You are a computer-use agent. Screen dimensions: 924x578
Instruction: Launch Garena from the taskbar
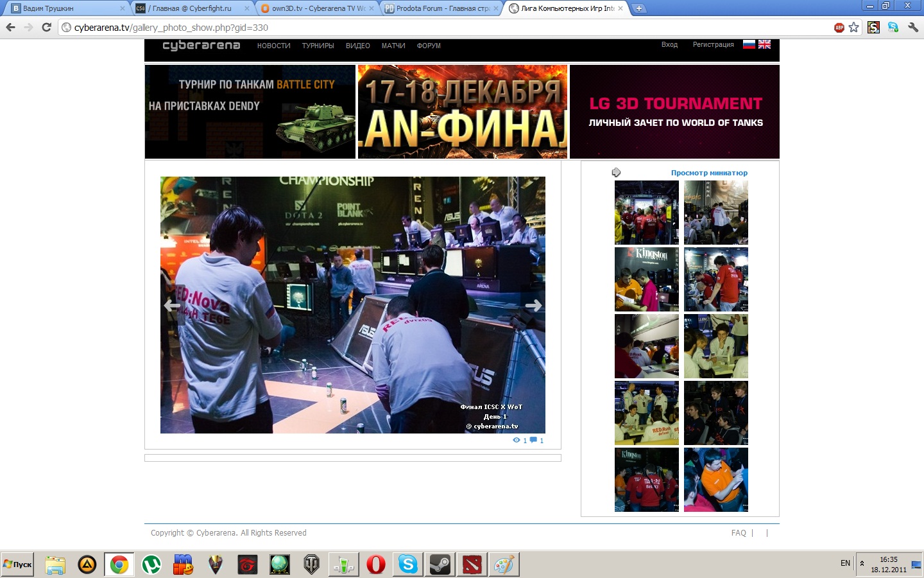click(x=248, y=565)
